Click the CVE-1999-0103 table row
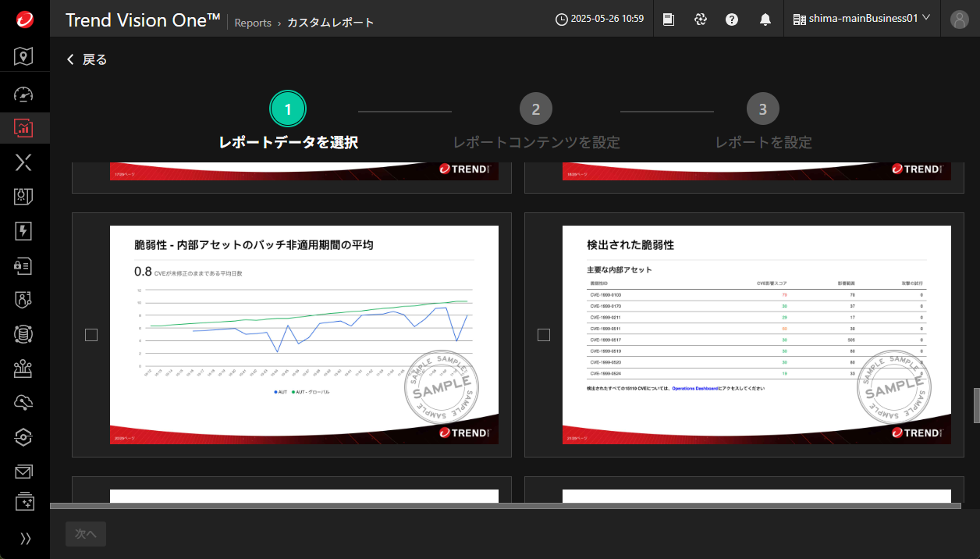The width and height of the screenshot is (980, 559). coord(757,295)
